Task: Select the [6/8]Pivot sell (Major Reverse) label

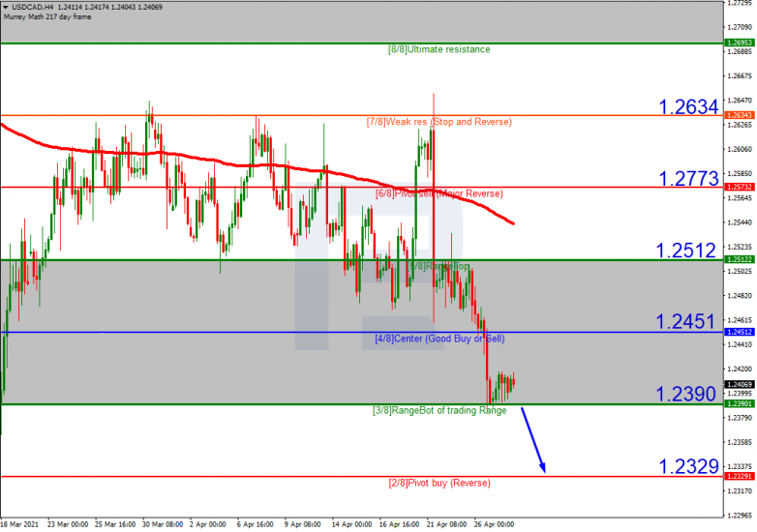Action: coord(439,193)
